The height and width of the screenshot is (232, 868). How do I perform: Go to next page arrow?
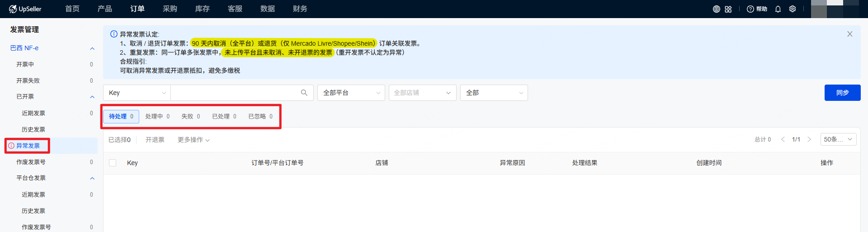pos(809,139)
